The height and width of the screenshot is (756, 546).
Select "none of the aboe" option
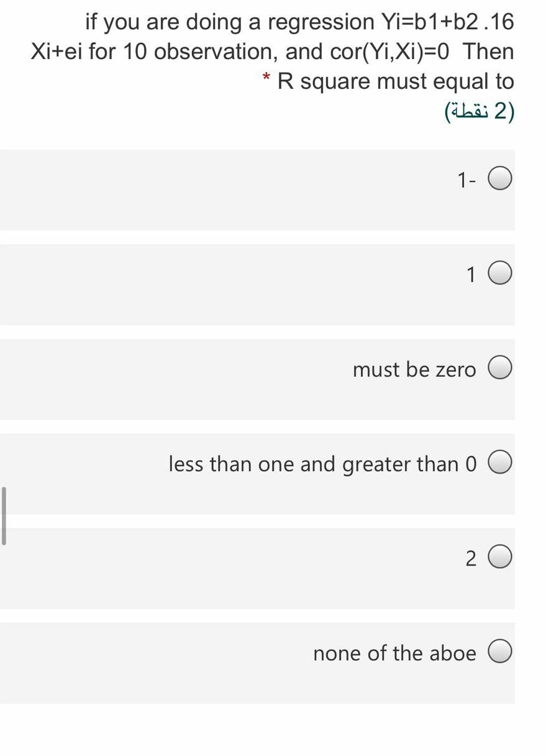(x=501, y=652)
